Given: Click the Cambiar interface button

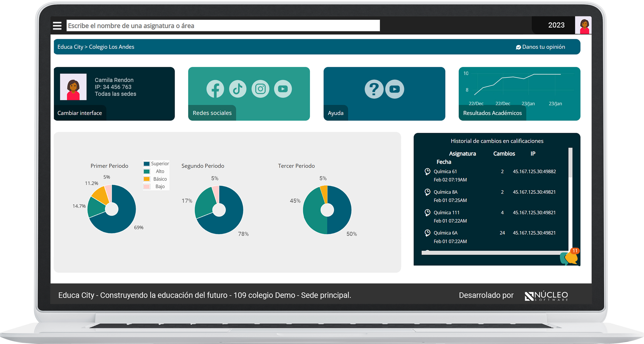Looking at the screenshot, I should [x=80, y=113].
